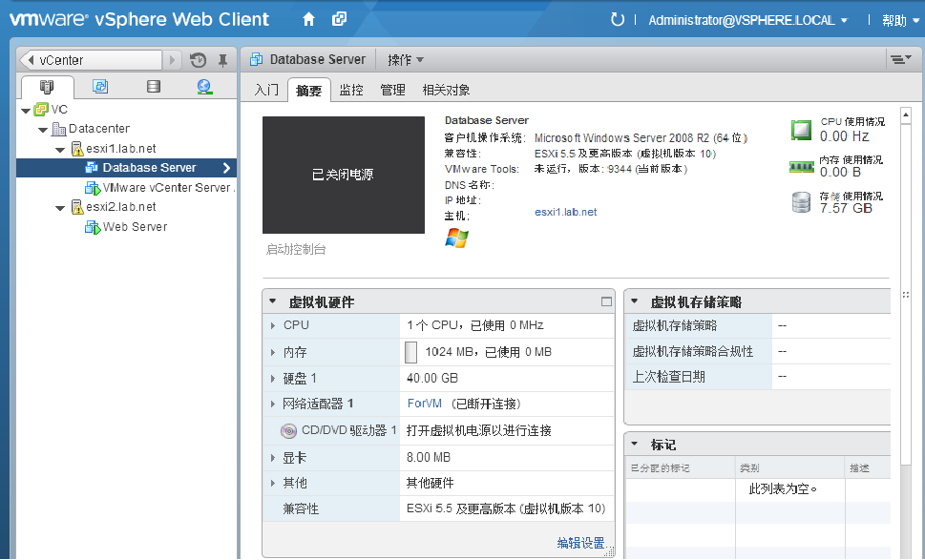Switch to the 监控 tab

click(x=351, y=91)
